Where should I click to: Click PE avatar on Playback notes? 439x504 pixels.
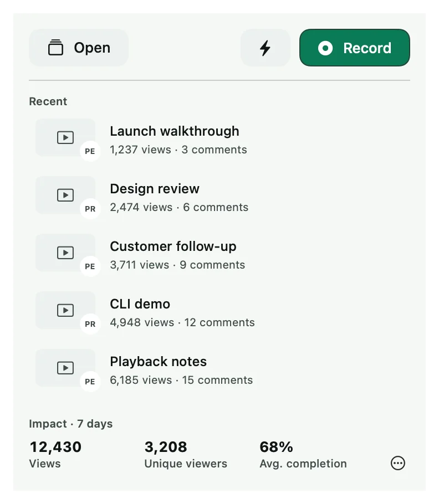click(x=90, y=381)
